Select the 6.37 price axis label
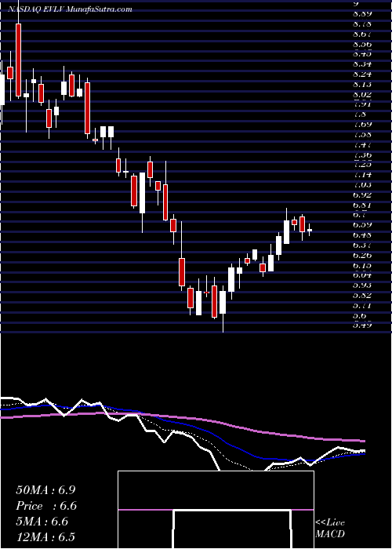The image size is (392, 549). tap(362, 245)
